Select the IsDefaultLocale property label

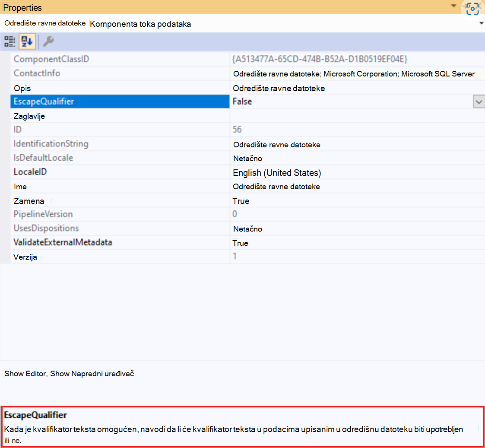(43, 158)
